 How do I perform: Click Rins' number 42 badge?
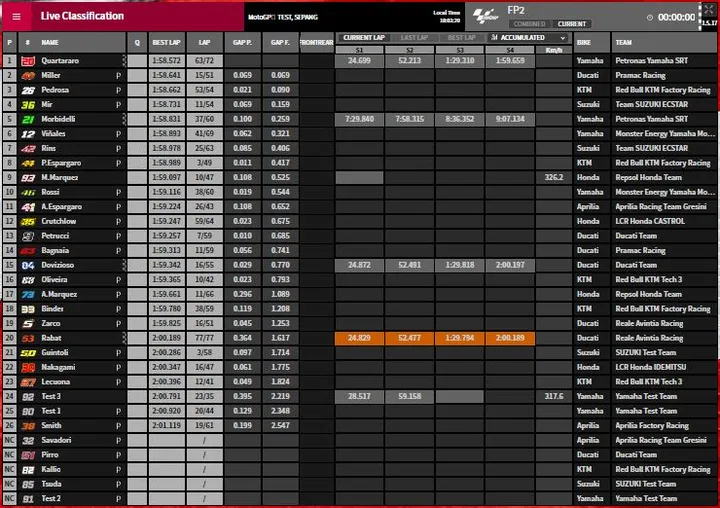click(28, 148)
